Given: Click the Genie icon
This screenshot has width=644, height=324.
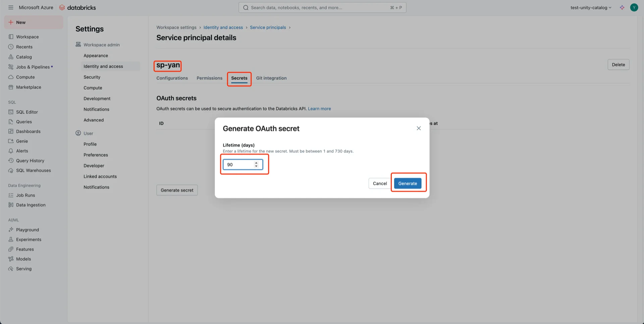Looking at the screenshot, I should [11, 141].
